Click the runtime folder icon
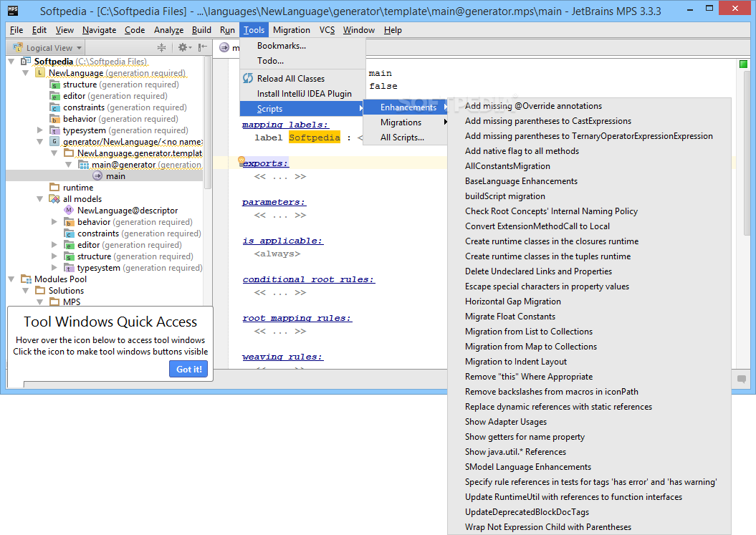This screenshot has width=756, height=535. coord(54,188)
